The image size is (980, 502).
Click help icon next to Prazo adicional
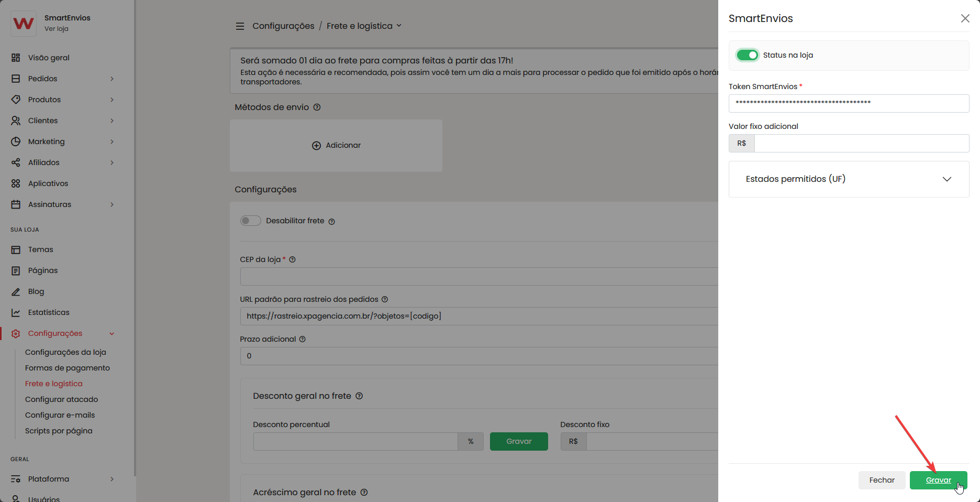pos(302,339)
